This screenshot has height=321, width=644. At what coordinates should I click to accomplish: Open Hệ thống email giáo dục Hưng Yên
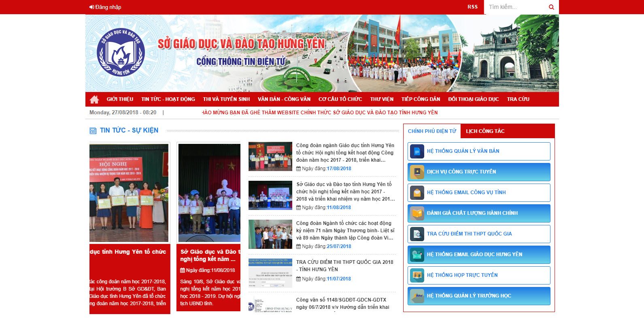tap(479, 255)
